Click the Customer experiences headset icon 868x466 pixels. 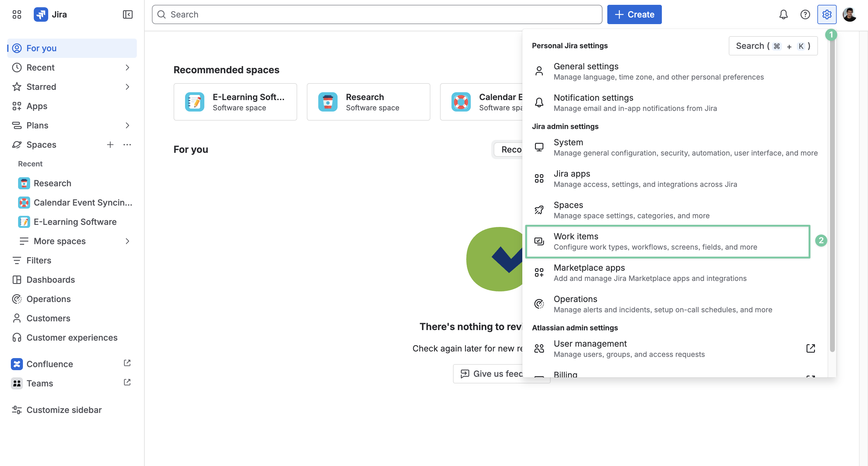pyautogui.click(x=17, y=338)
